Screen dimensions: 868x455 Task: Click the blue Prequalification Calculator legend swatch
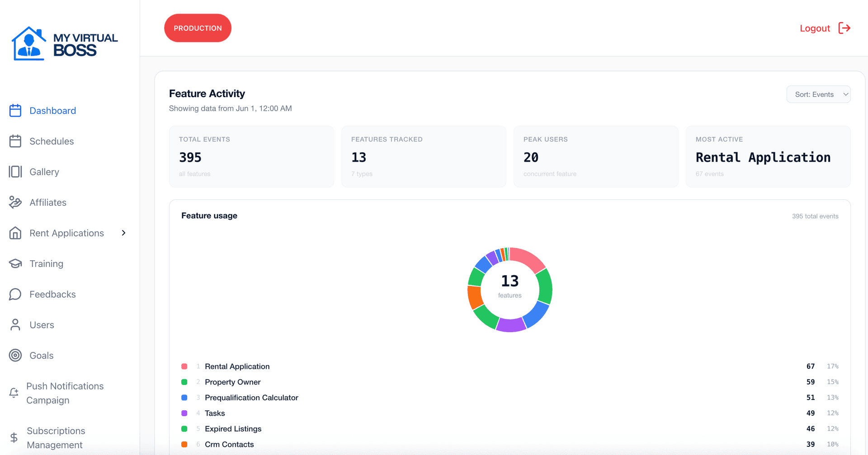184,398
